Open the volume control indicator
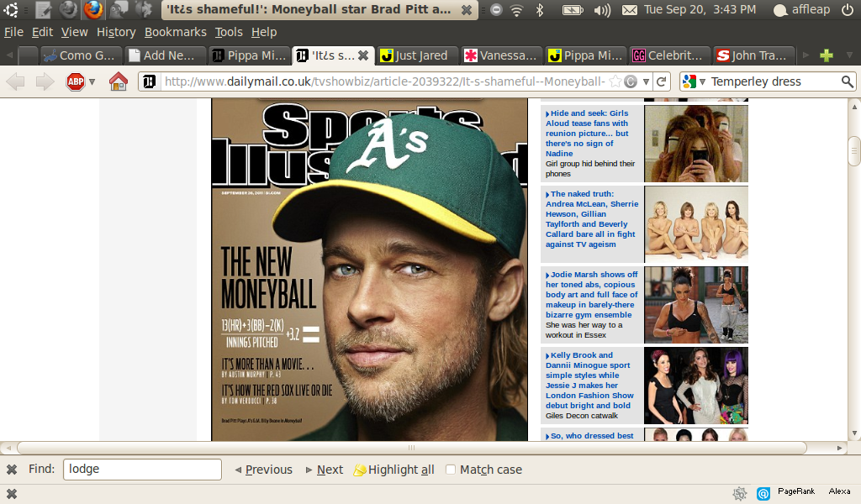The image size is (861, 504). point(602,10)
